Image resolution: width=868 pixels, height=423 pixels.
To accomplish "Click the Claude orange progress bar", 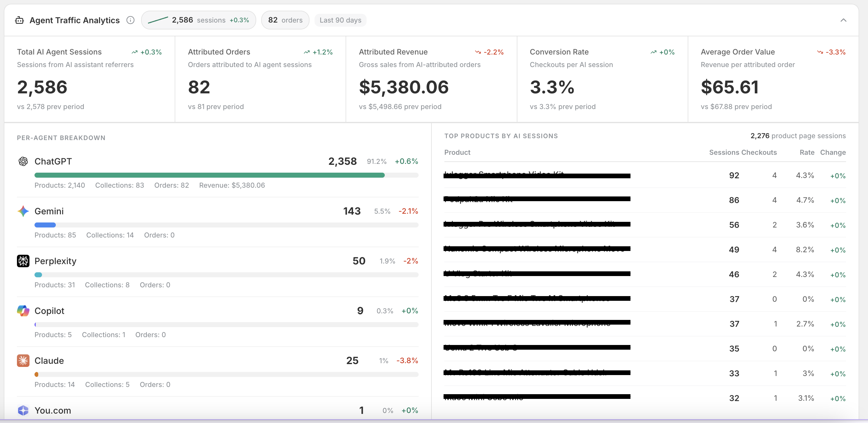I will [x=36, y=374].
